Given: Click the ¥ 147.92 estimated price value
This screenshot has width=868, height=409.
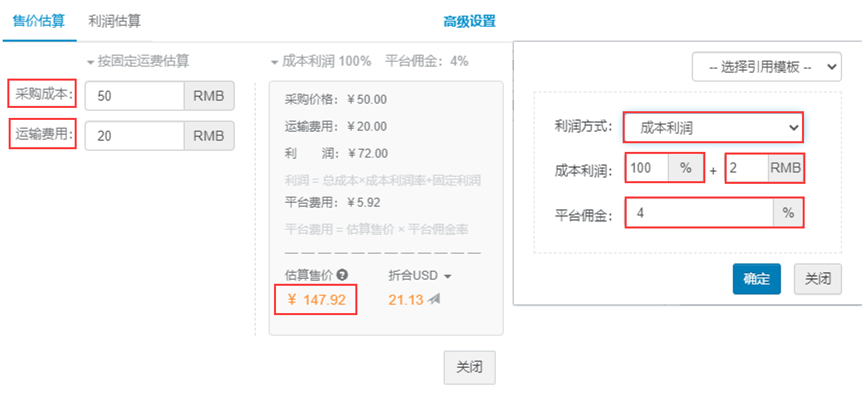Looking at the screenshot, I should click(317, 300).
